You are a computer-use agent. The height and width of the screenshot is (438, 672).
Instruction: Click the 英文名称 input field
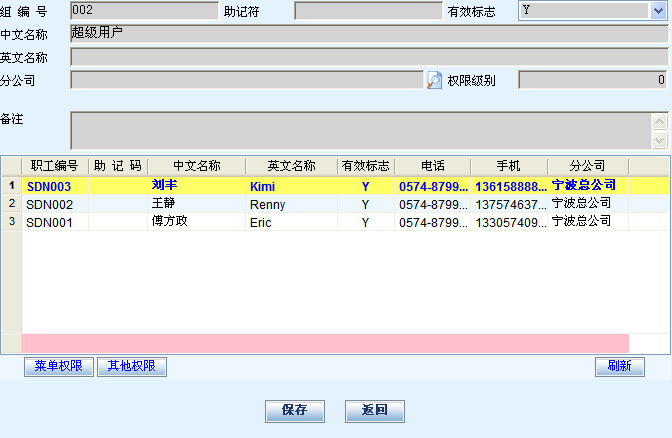pos(368,57)
